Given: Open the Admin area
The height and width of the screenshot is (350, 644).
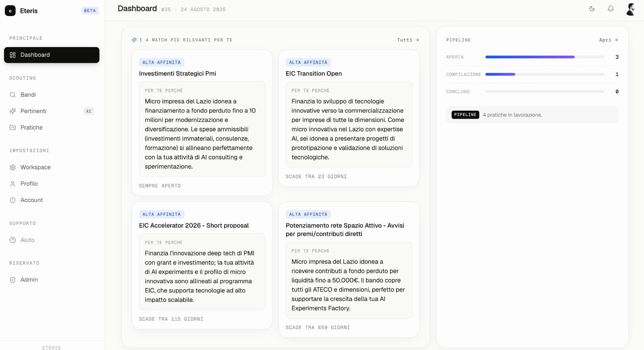Looking at the screenshot, I should click(x=52, y=280).
